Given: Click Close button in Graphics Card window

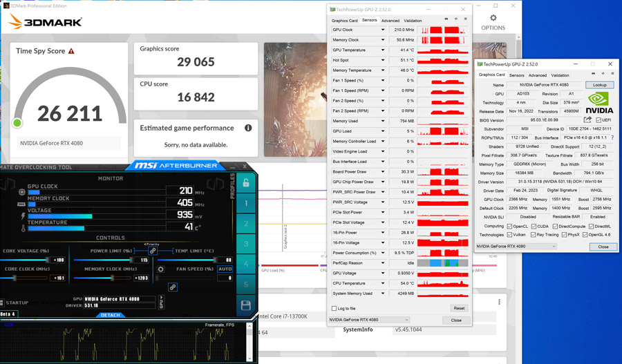Looking at the screenshot, I should coord(603,247).
